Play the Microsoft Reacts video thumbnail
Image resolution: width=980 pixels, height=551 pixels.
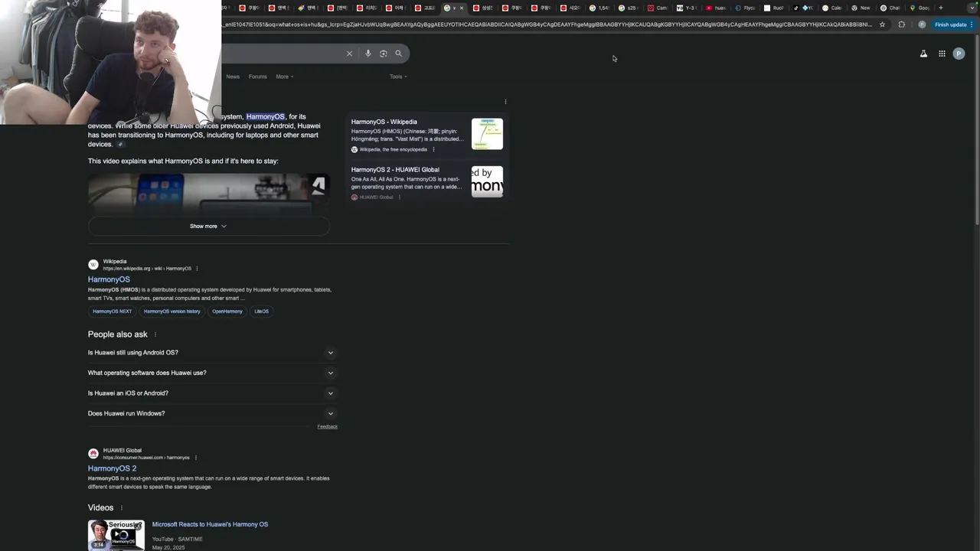(x=116, y=535)
